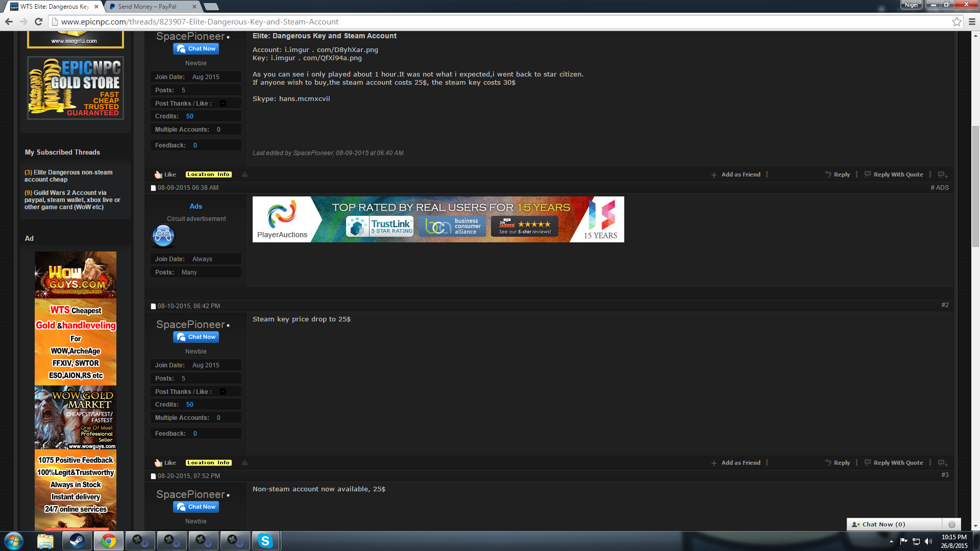Click the browser back arrow

coord(9,21)
